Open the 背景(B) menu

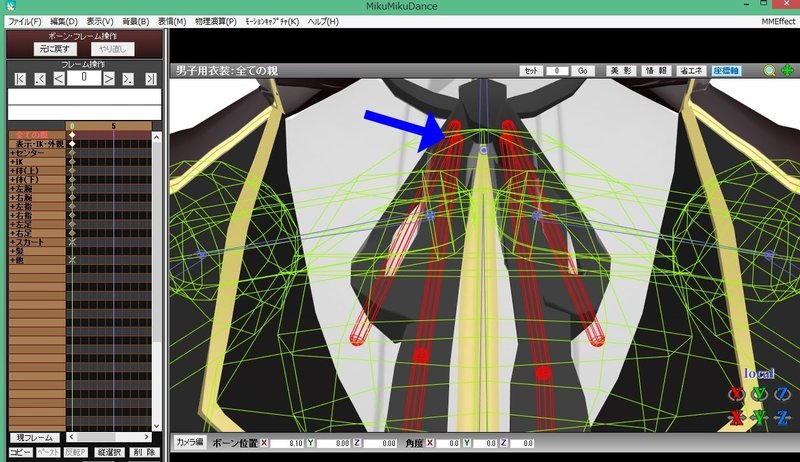pos(135,21)
